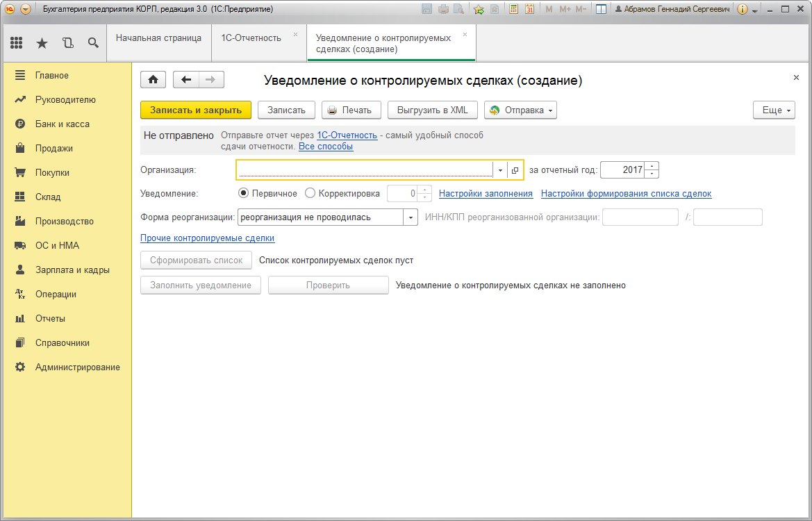The image size is (812, 521).
Task: Click the Выгрузить в XML button
Action: point(433,110)
